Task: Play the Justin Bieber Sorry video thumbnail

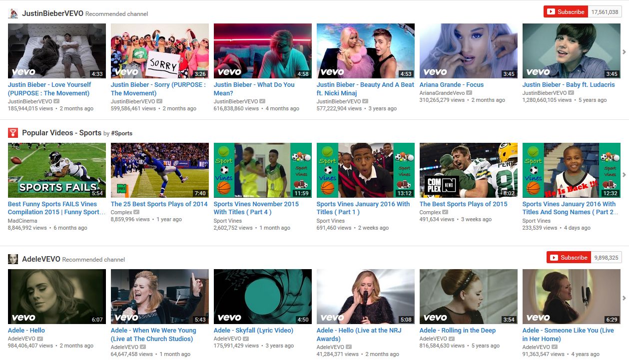Action: click(160, 51)
